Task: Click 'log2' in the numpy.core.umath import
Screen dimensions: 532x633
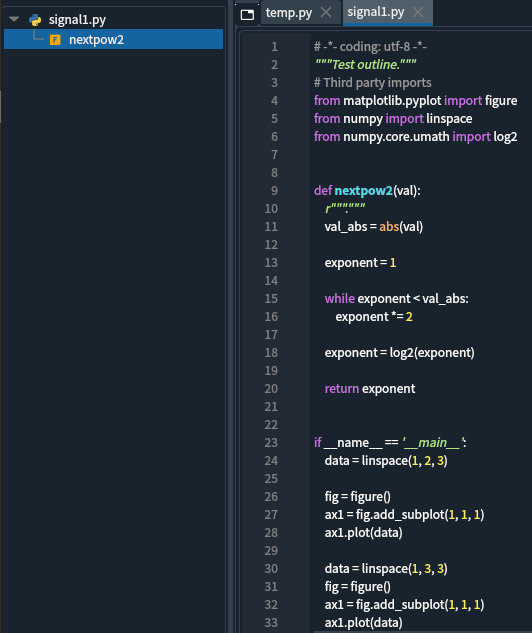Action: (505, 136)
